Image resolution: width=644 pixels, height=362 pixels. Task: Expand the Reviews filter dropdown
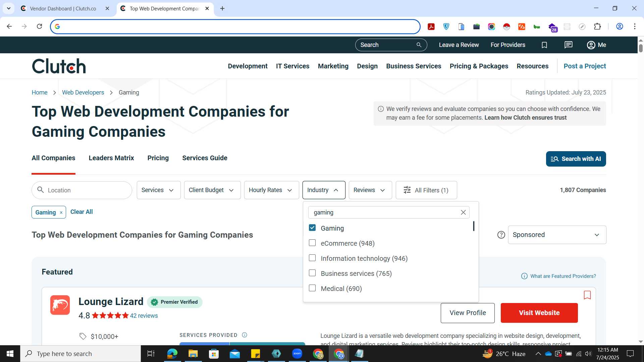pyautogui.click(x=370, y=190)
